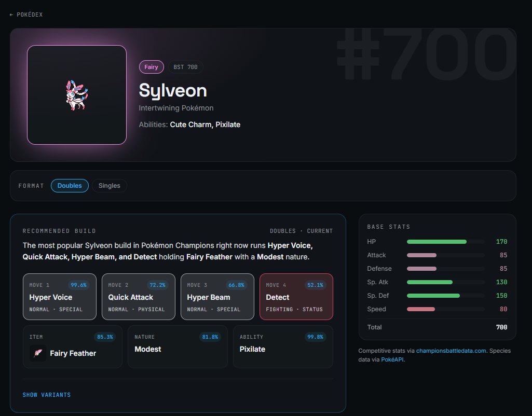532x416 pixels.
Task: Click the Attack stat bar
Action: [x=445, y=255]
